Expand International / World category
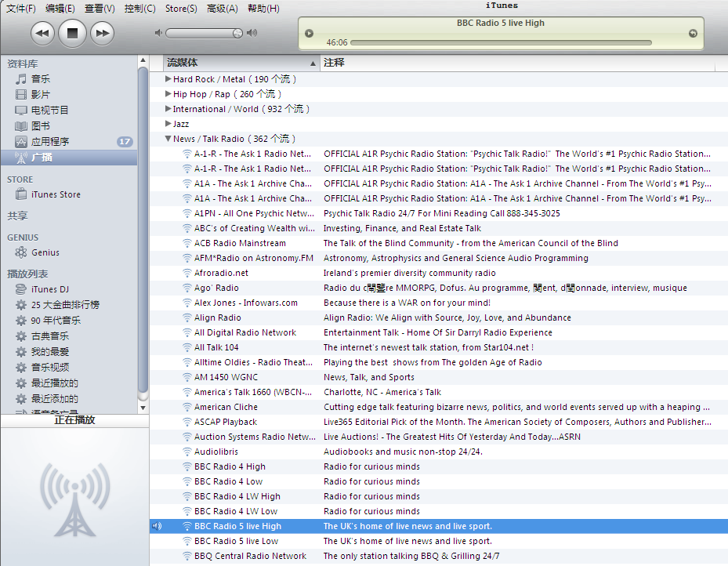The width and height of the screenshot is (728, 566). [x=168, y=109]
